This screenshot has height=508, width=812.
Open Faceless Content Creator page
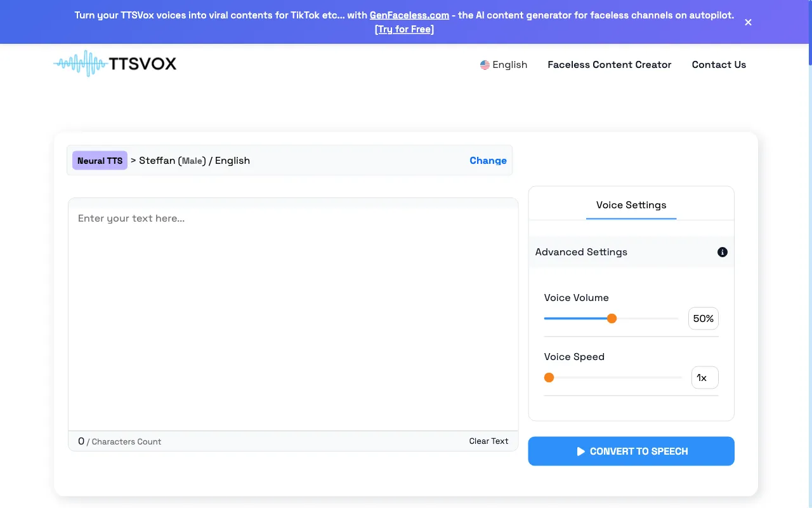click(x=609, y=65)
